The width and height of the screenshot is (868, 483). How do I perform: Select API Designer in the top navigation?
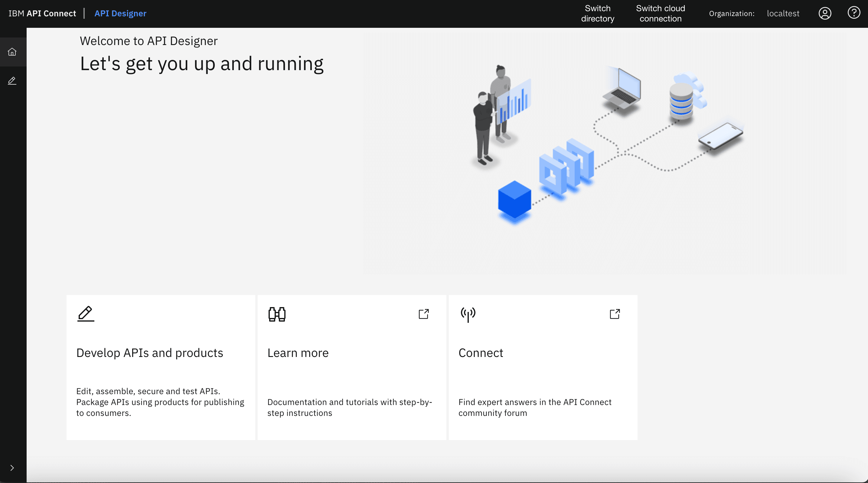[120, 14]
